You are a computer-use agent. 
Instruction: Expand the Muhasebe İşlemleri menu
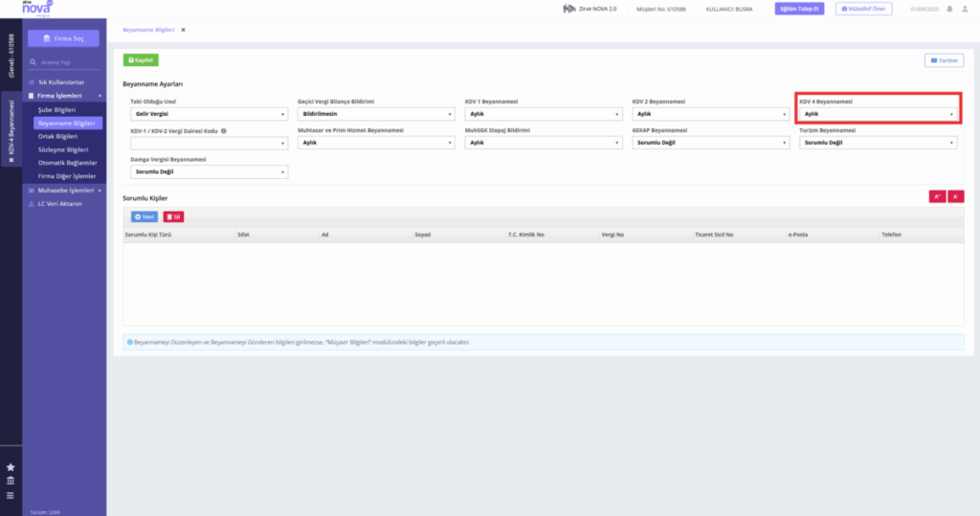[x=64, y=191]
